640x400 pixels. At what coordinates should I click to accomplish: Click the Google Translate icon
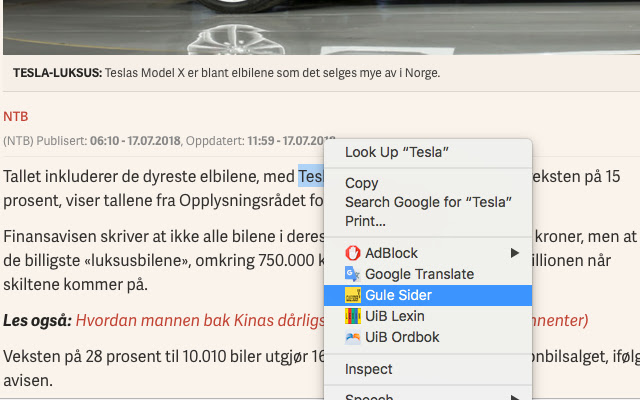click(353, 274)
